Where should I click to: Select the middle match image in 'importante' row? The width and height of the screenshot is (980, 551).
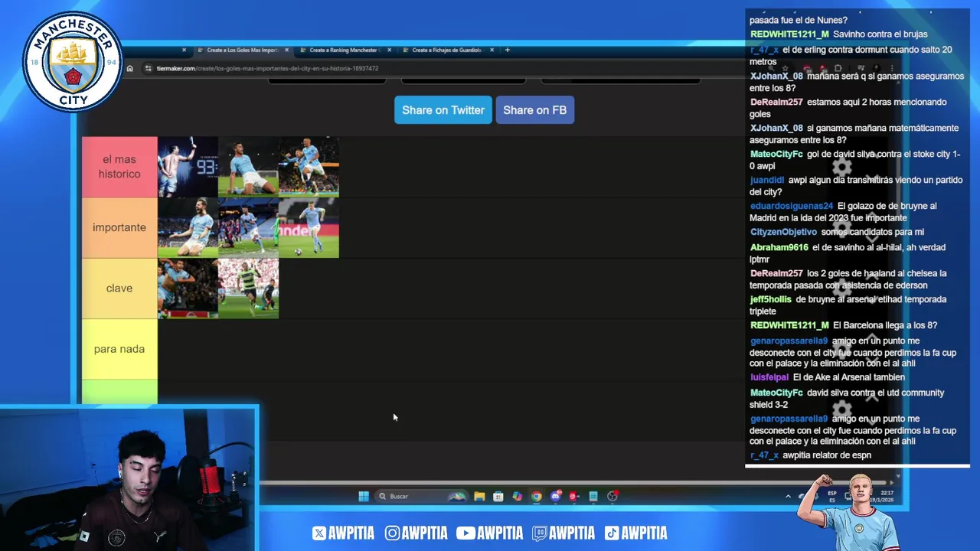tap(248, 227)
